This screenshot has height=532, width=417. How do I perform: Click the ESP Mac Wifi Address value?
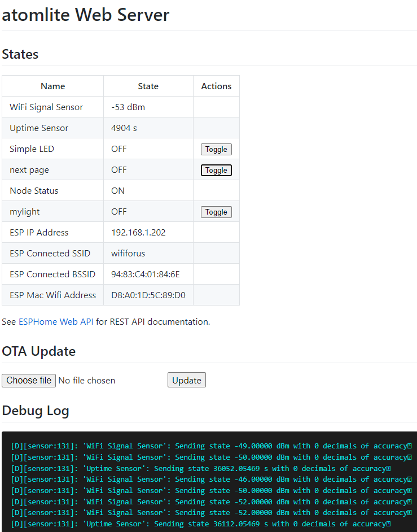click(x=148, y=295)
